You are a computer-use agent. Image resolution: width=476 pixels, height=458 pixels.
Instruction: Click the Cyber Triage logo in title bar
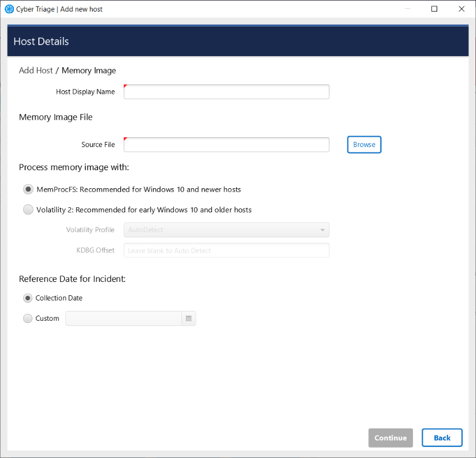(x=9, y=9)
